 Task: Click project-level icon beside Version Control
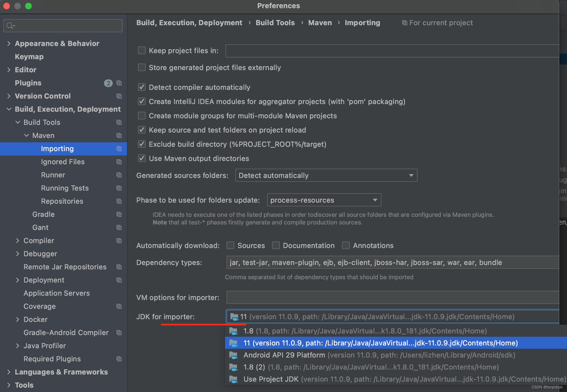click(x=119, y=96)
